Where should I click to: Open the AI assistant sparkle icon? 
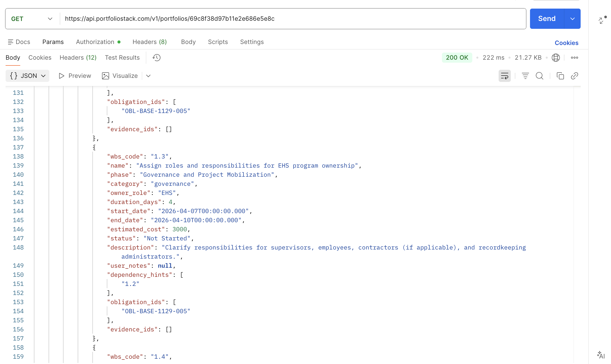pyautogui.click(x=601, y=355)
